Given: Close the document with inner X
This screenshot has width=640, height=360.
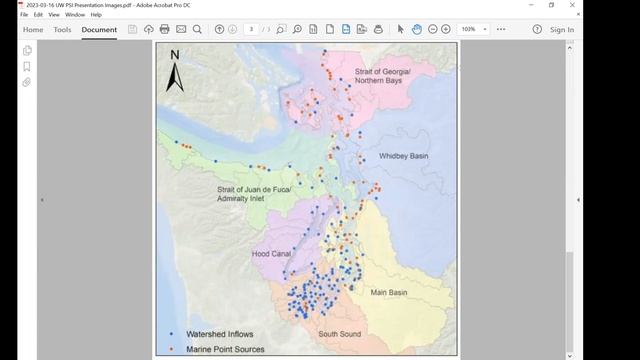Looking at the screenshot, I should pos(578,14).
